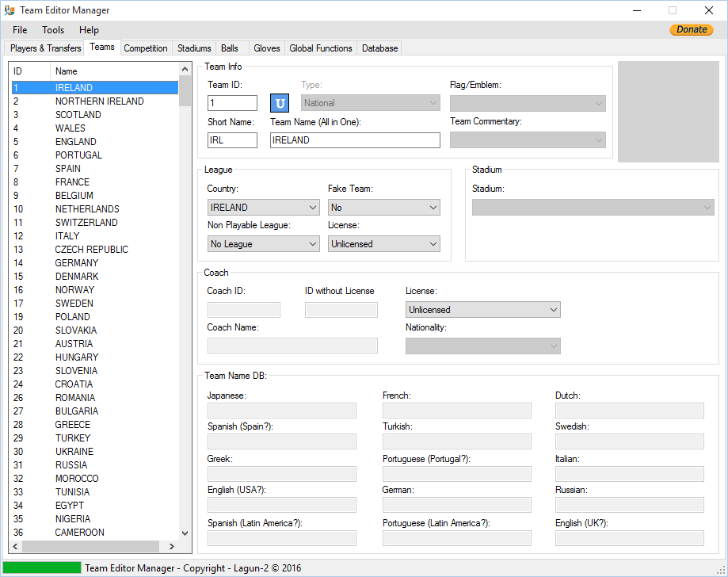Click the Team Editor Manager app icon

point(10,10)
